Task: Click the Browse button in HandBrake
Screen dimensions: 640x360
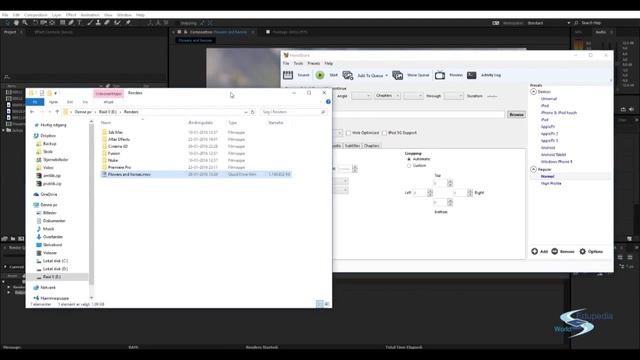Action: click(x=516, y=115)
